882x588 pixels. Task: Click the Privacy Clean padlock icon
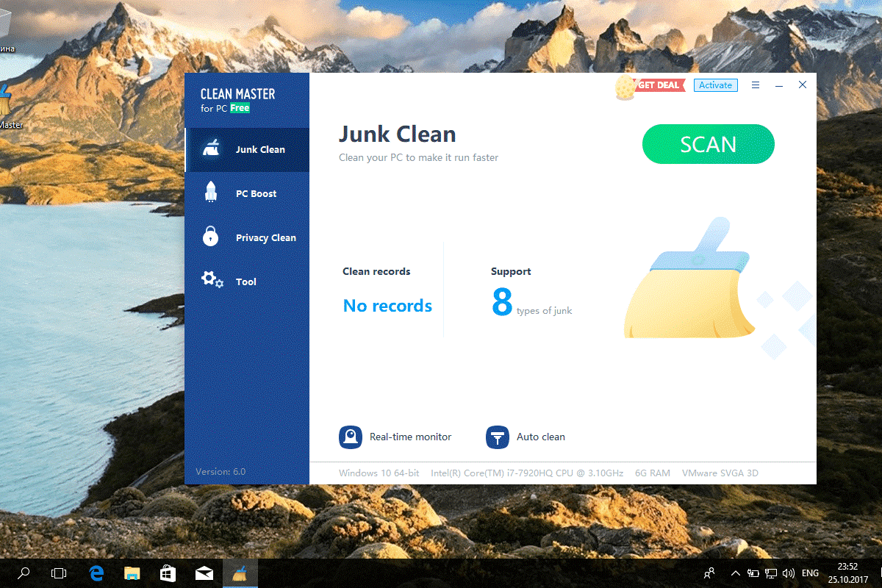(211, 237)
